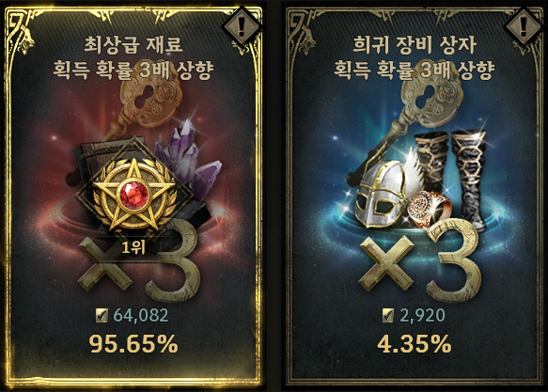
Task: Open info icon on 최상급 재료 card
Action: [242, 26]
